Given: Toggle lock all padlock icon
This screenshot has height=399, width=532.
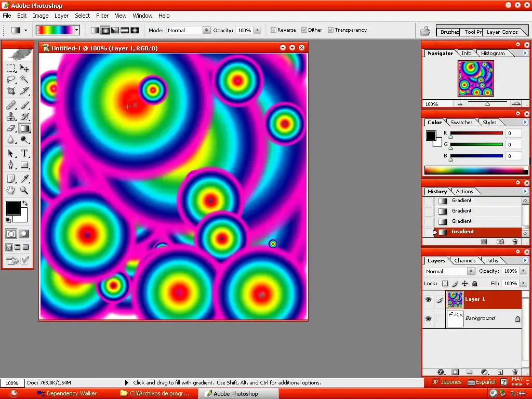Looking at the screenshot, I should click(475, 283).
